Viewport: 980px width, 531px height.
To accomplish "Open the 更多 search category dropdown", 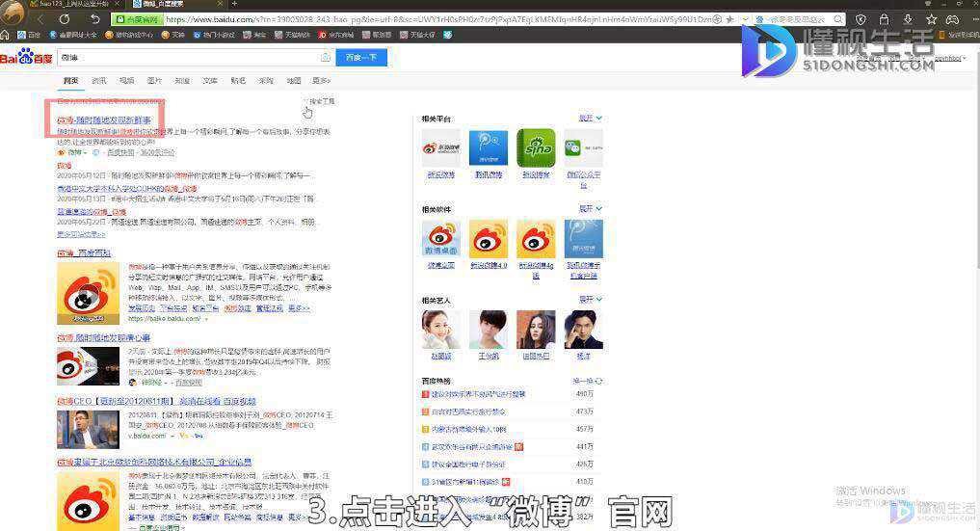I will (321, 81).
